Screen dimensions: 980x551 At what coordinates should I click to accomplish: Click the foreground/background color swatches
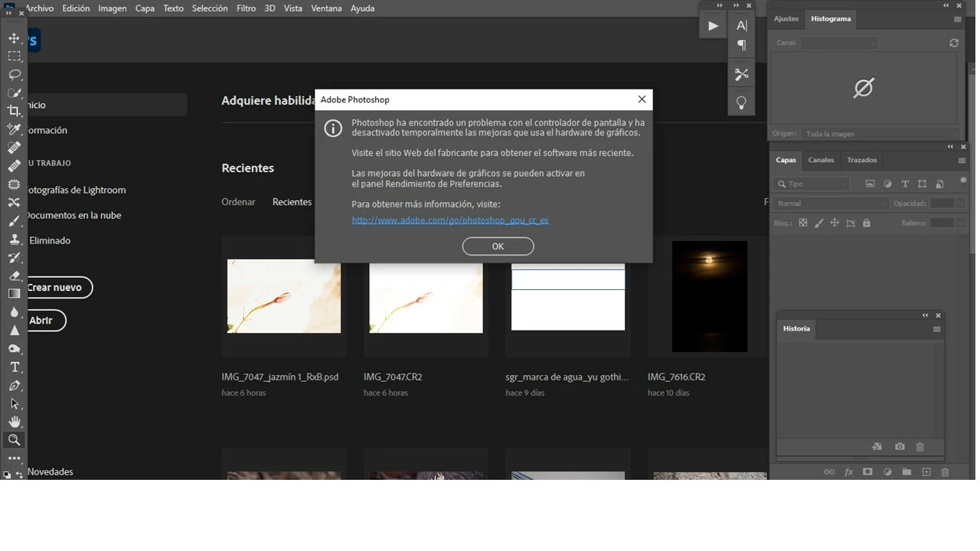[7, 475]
